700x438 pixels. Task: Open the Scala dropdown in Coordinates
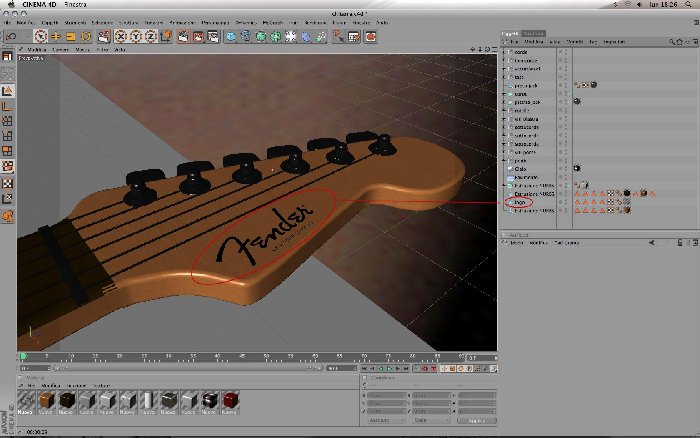432,421
